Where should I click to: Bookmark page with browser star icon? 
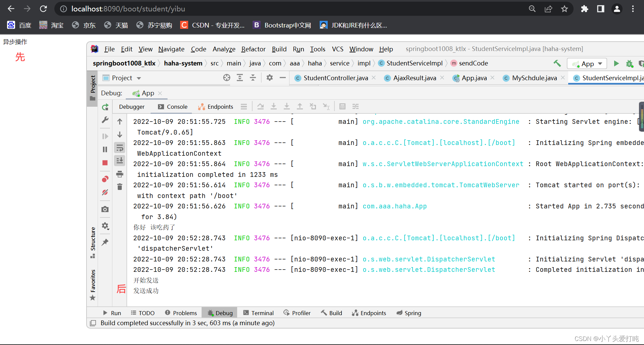click(565, 9)
